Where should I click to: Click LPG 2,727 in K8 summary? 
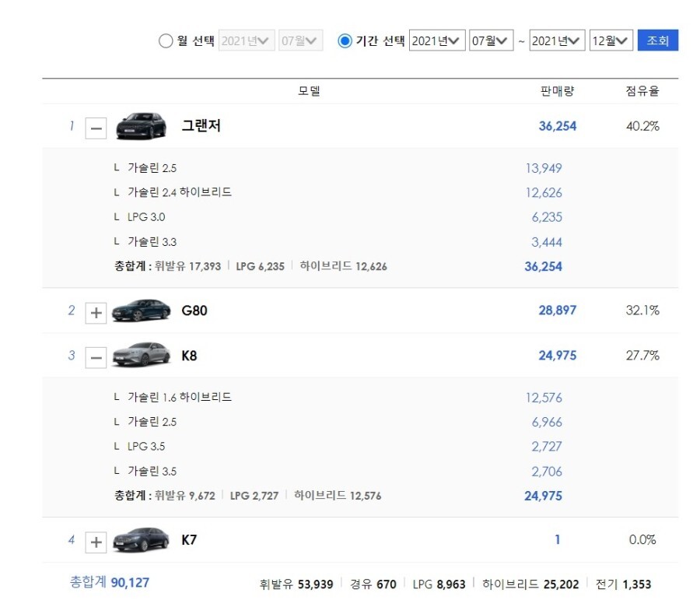pos(254,496)
